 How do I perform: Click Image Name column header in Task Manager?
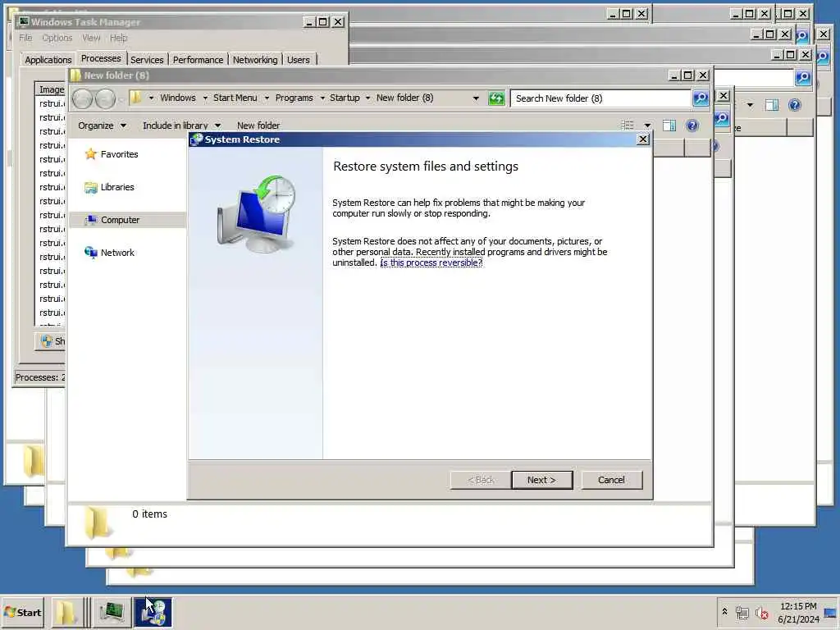tap(52, 89)
